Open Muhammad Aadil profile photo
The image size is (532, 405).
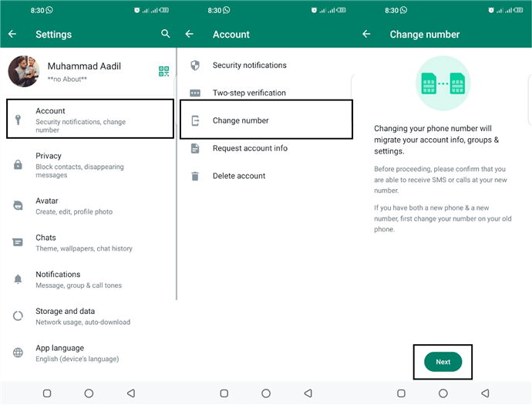click(x=24, y=71)
